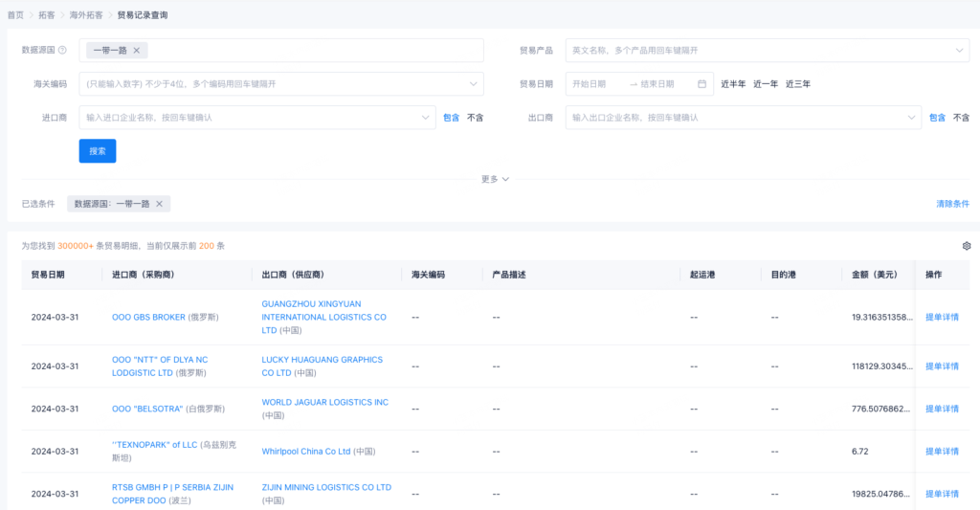Choose the 近半年 date shortcut

(x=733, y=84)
